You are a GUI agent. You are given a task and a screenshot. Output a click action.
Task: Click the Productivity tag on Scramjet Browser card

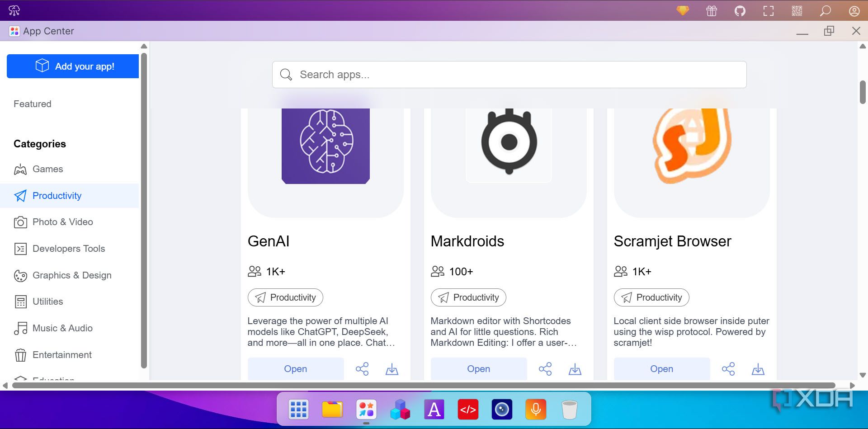coord(651,297)
